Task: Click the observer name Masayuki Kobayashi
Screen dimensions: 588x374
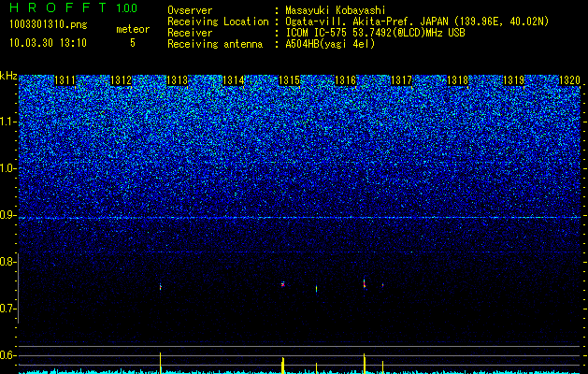Action: coord(336,10)
